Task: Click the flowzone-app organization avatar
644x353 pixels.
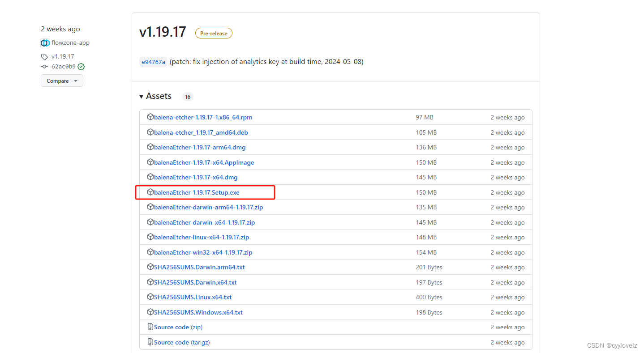Action: coord(45,43)
